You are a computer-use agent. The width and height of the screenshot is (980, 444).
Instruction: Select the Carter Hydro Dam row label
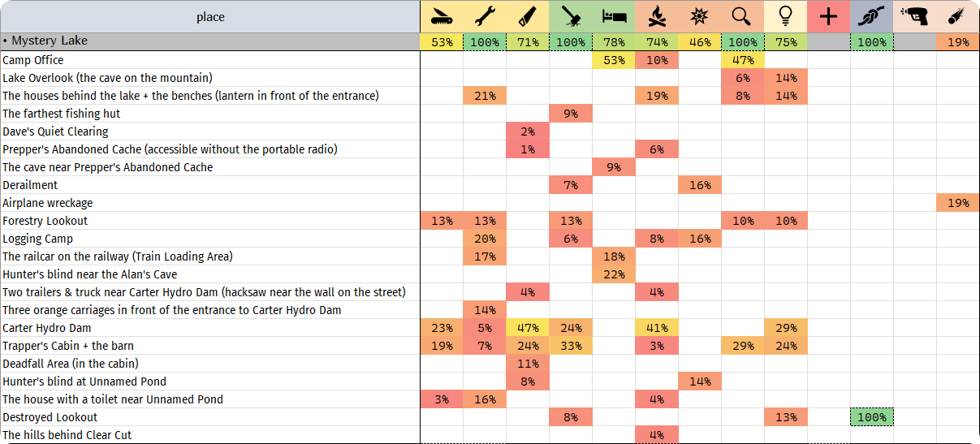pyautogui.click(x=47, y=328)
